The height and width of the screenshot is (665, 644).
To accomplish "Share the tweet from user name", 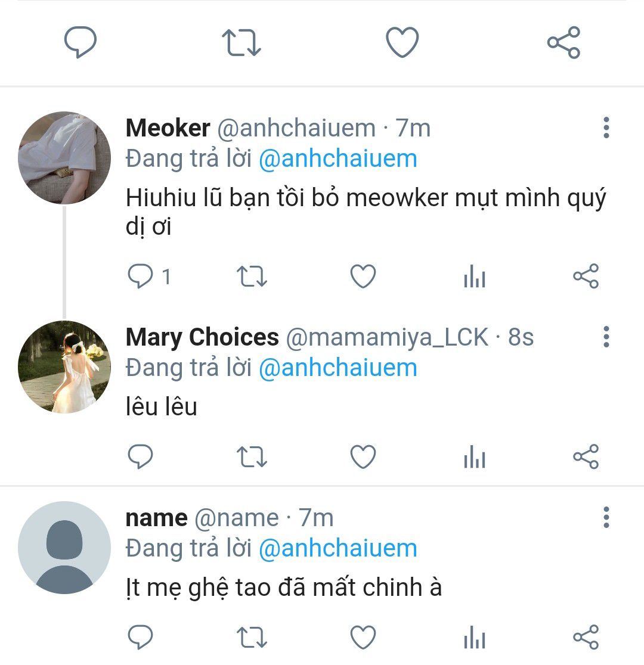I will coord(586,637).
